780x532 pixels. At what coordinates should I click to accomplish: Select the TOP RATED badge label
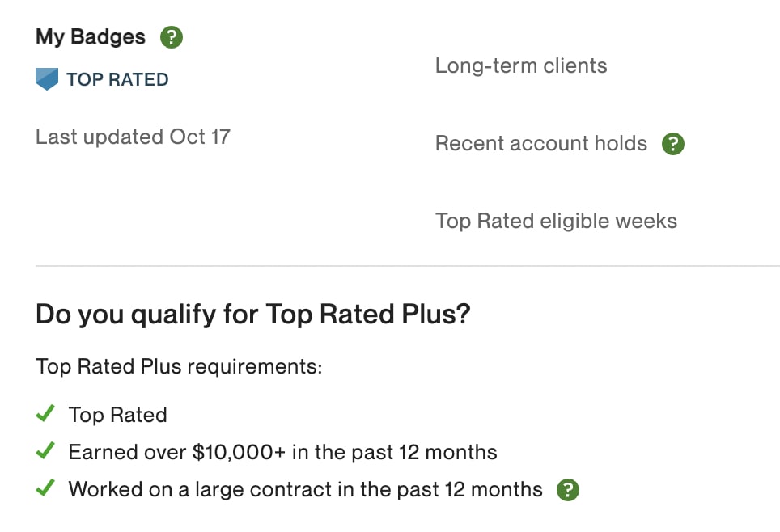pos(117,79)
